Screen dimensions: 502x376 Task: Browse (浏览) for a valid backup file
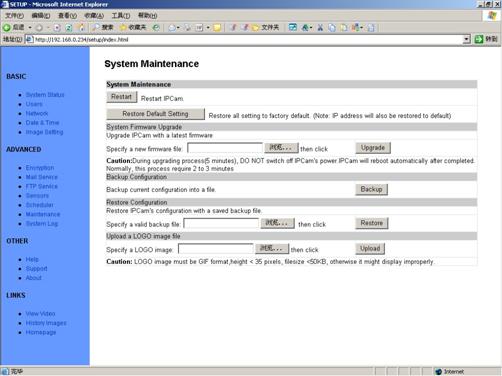click(x=277, y=223)
